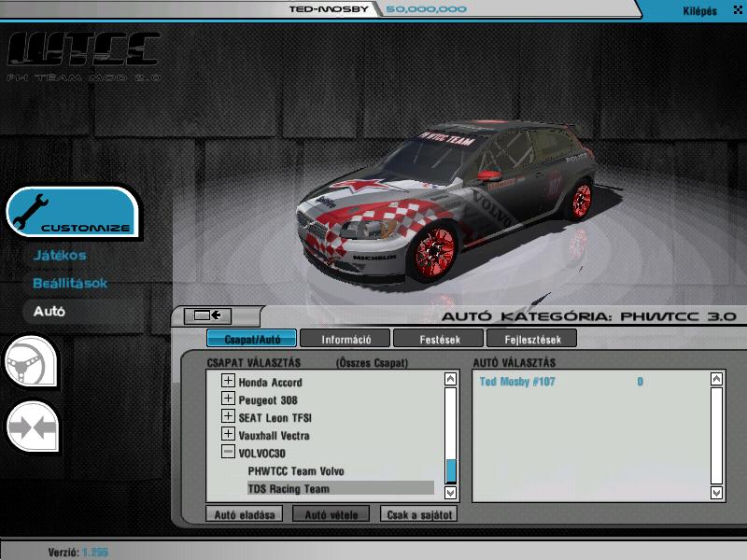This screenshot has width=747, height=560.
Task: Click the (Összes Csapat) filter label
Action: (372, 363)
